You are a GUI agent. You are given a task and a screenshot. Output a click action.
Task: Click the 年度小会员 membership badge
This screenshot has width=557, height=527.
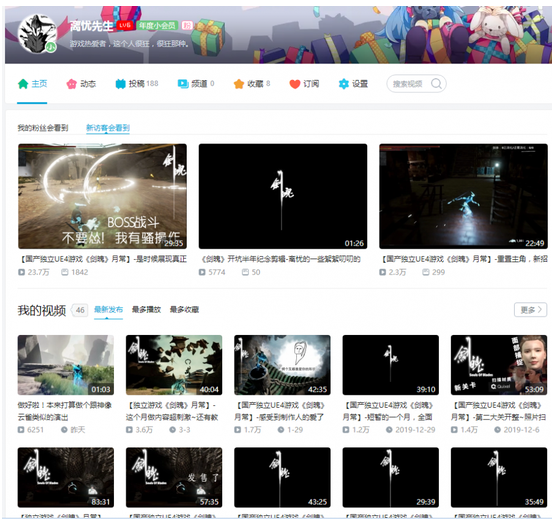pos(157,25)
